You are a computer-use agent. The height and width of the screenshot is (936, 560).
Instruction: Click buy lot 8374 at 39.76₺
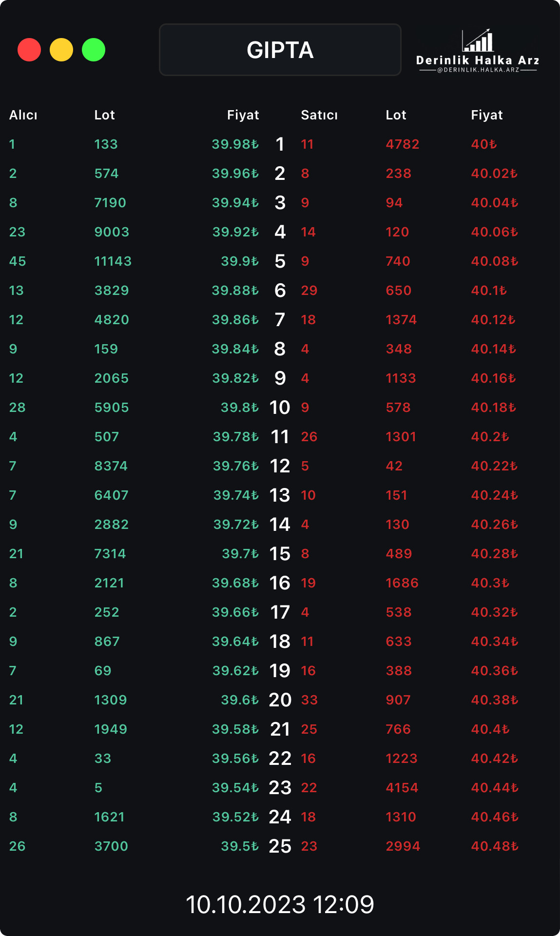[111, 466]
